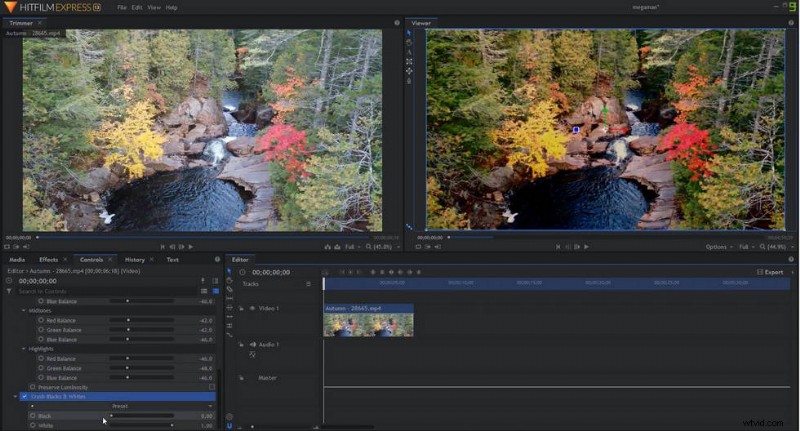Open the File menu
Image resolution: width=800 pixels, height=431 pixels.
122,8
